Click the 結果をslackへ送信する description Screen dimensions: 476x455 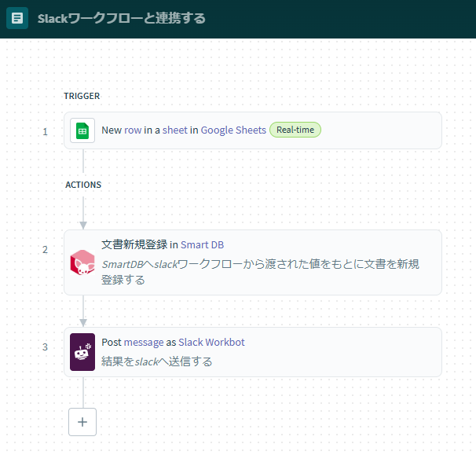[156, 361]
